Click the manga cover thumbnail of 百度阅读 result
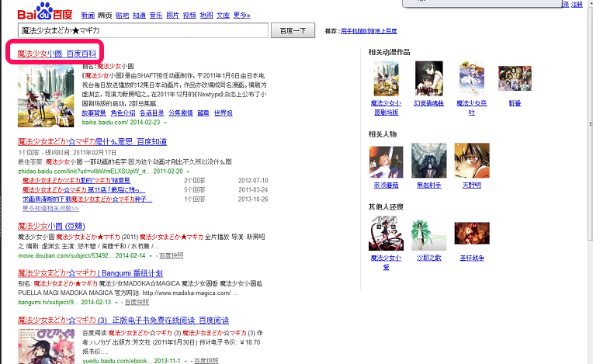The width and height of the screenshot is (593, 364). (x=46, y=346)
